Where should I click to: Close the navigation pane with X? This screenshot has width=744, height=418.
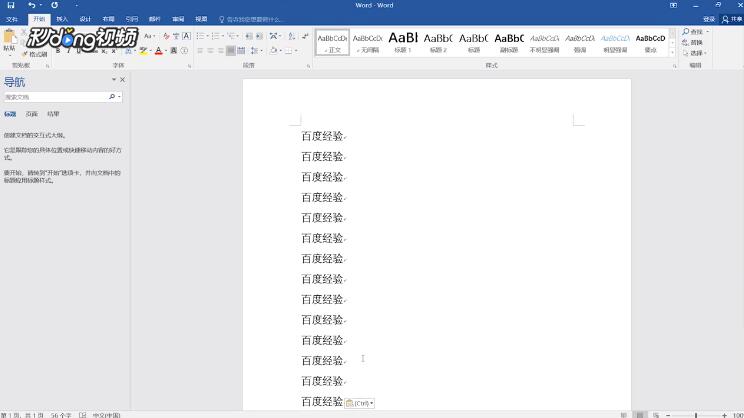click(122, 80)
